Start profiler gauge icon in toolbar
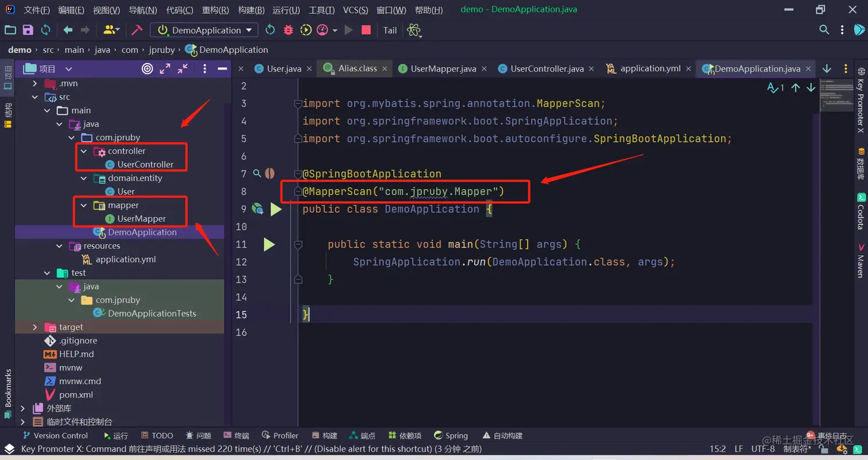Viewport: 868px width, 460px height. pos(323,30)
